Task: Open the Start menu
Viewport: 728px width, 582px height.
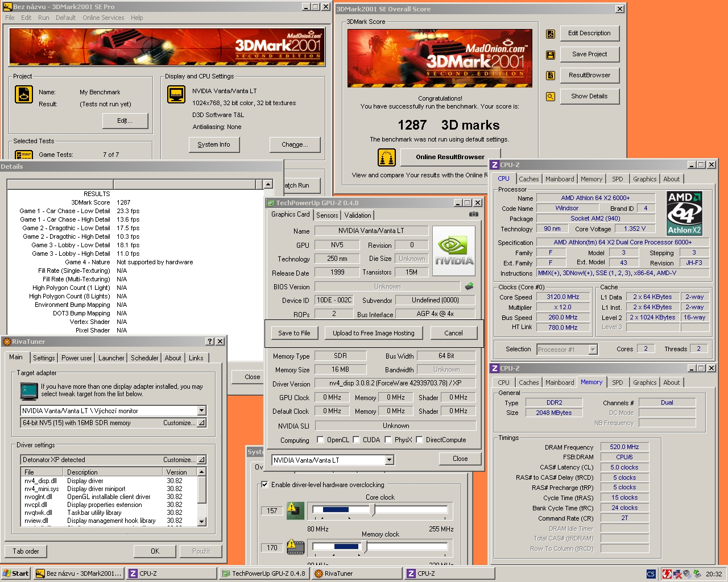Action: (x=15, y=573)
